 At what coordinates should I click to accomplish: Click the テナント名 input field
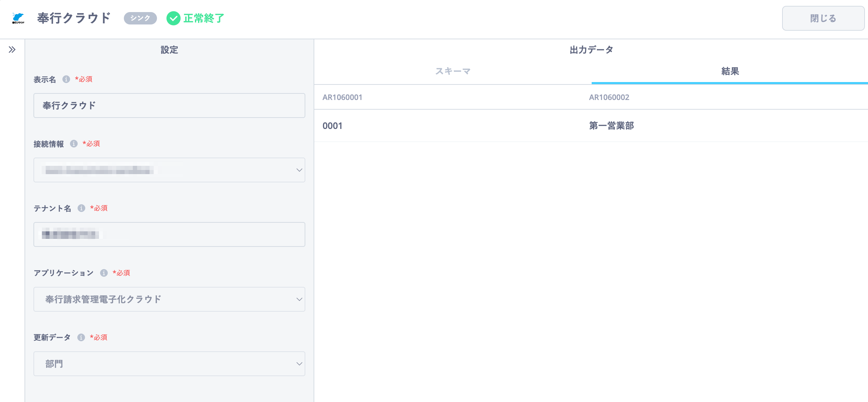coord(169,234)
